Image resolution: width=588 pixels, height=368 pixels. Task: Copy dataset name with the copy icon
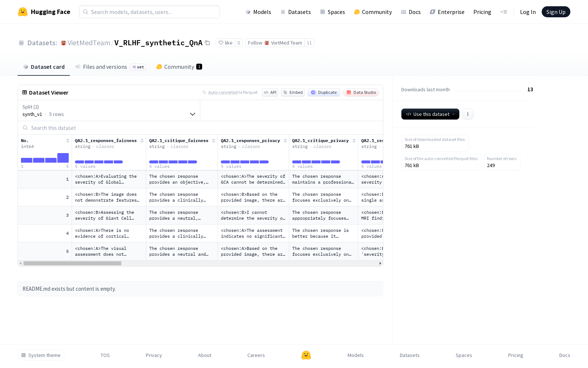(207, 43)
